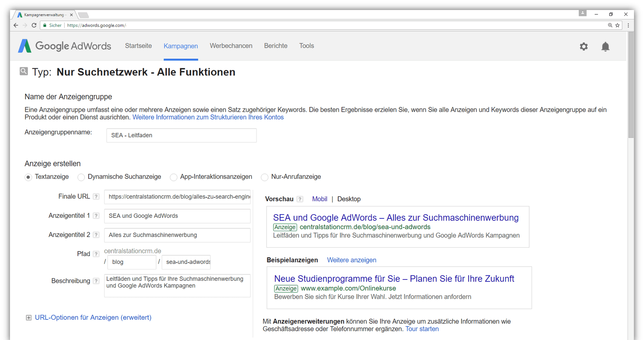Image resolution: width=644 pixels, height=340 pixels.
Task: Click the bookmark star in the address bar
Action: click(617, 25)
